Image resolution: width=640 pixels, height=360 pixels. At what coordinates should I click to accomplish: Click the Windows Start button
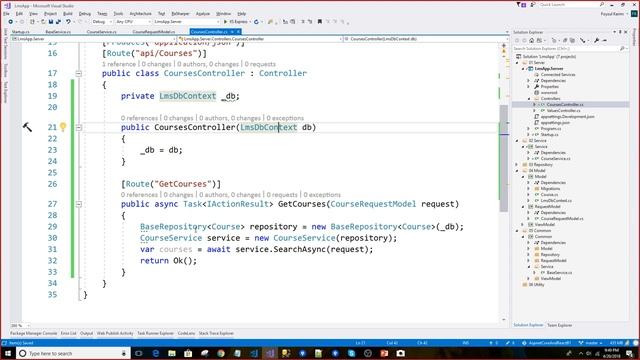8,353
